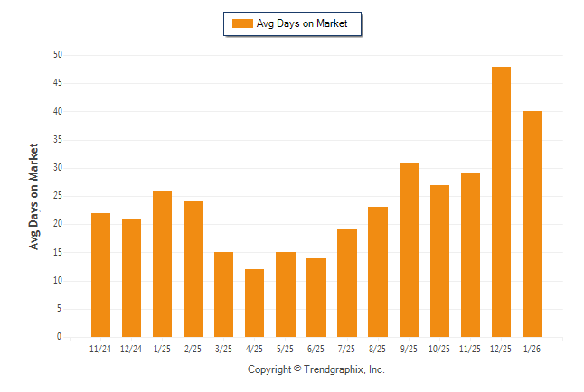Click the 2/25 bar
The height and width of the screenshot is (392, 584).
(193, 269)
